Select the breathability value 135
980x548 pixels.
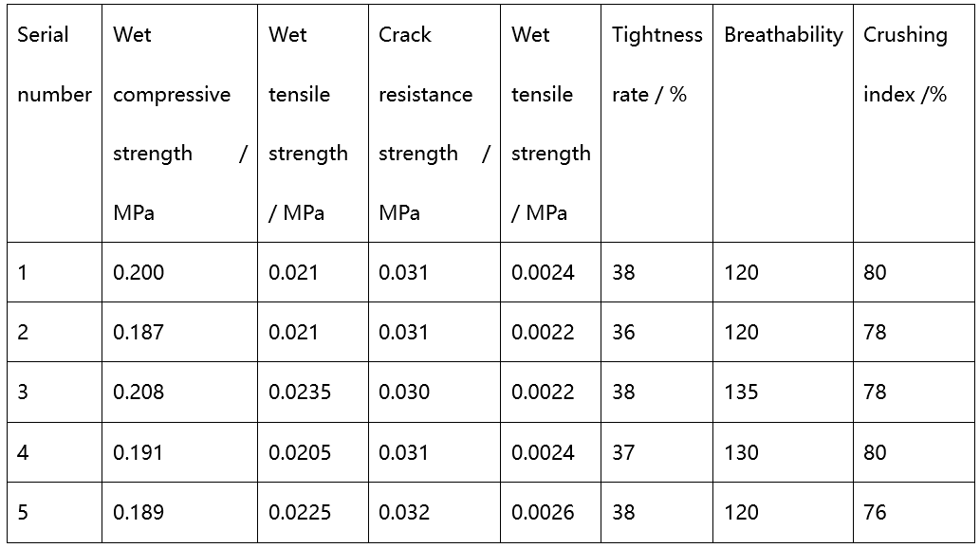(741, 393)
